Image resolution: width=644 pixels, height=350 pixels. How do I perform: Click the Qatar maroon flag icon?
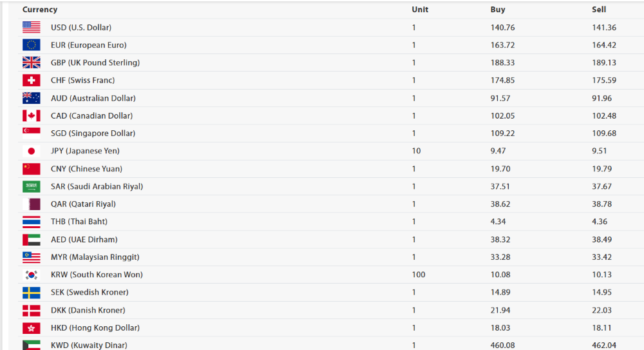(31, 204)
